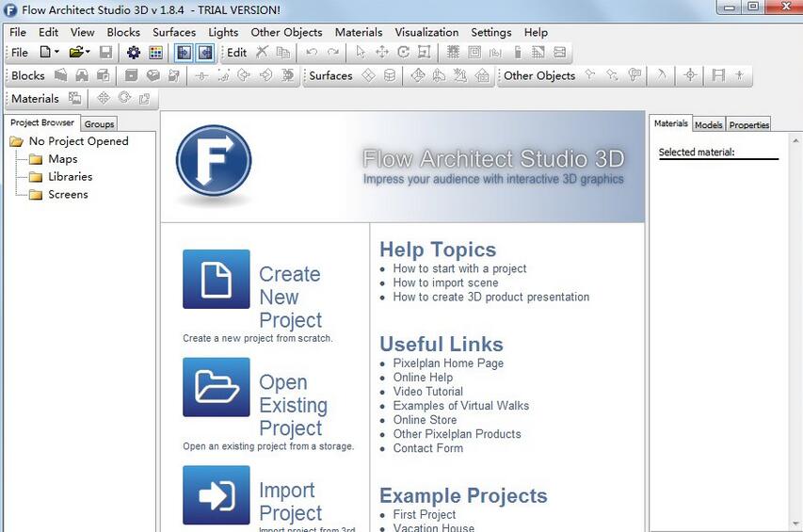Image resolution: width=803 pixels, height=532 pixels.
Task: Click the Open Existing Project tile
Action: 217,387
